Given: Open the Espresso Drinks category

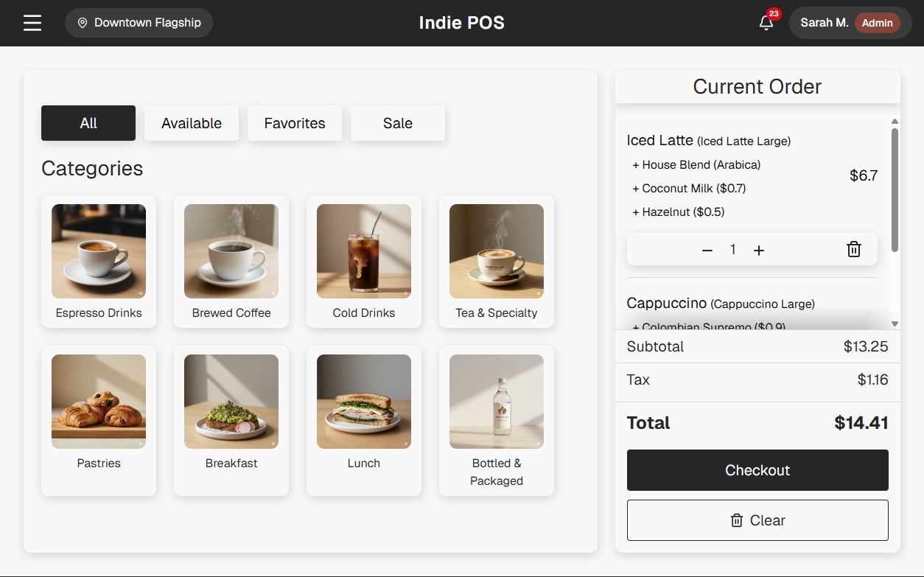Looking at the screenshot, I should (x=99, y=262).
